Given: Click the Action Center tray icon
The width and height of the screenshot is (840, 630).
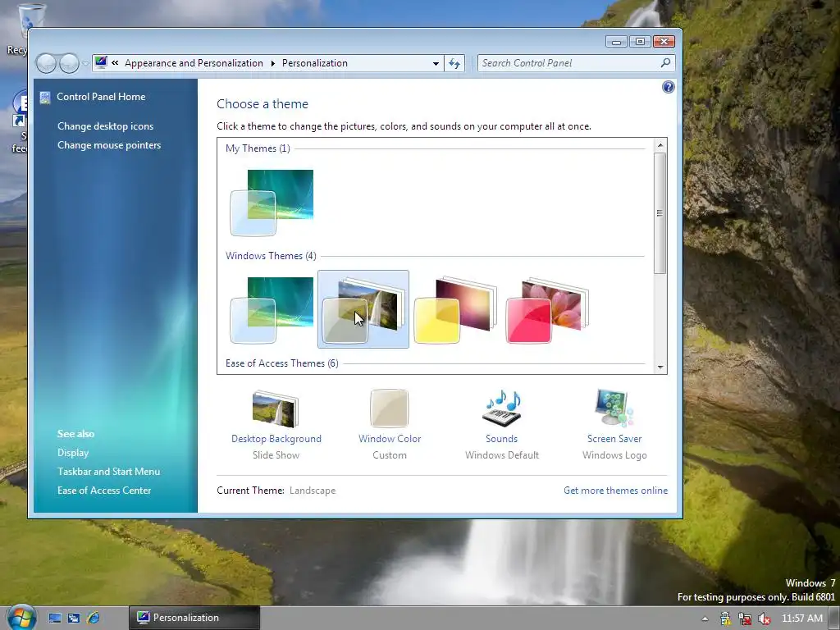Looking at the screenshot, I should coord(725,619).
